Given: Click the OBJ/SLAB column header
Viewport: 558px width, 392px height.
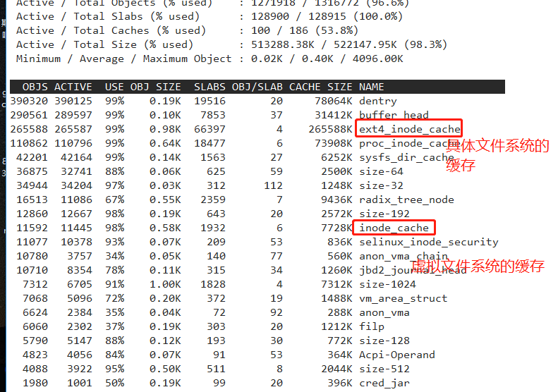Looking at the screenshot, I should pos(257,87).
